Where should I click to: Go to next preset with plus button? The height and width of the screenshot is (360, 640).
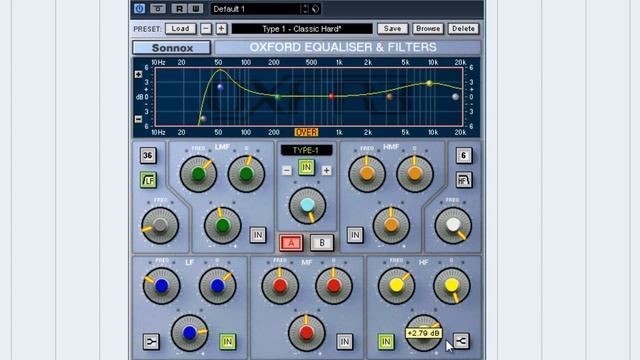tap(221, 29)
